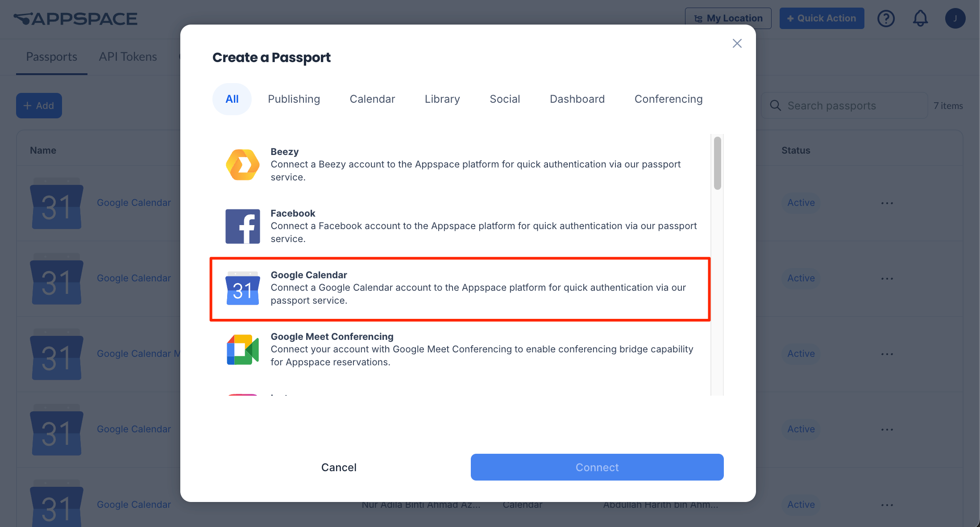Open the Quick Action button
Image resolution: width=980 pixels, height=527 pixels.
click(822, 18)
